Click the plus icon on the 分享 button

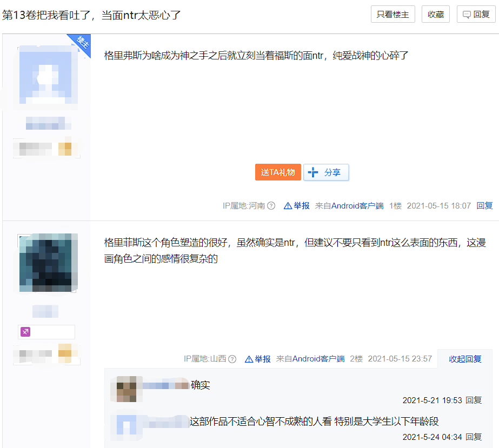click(313, 172)
